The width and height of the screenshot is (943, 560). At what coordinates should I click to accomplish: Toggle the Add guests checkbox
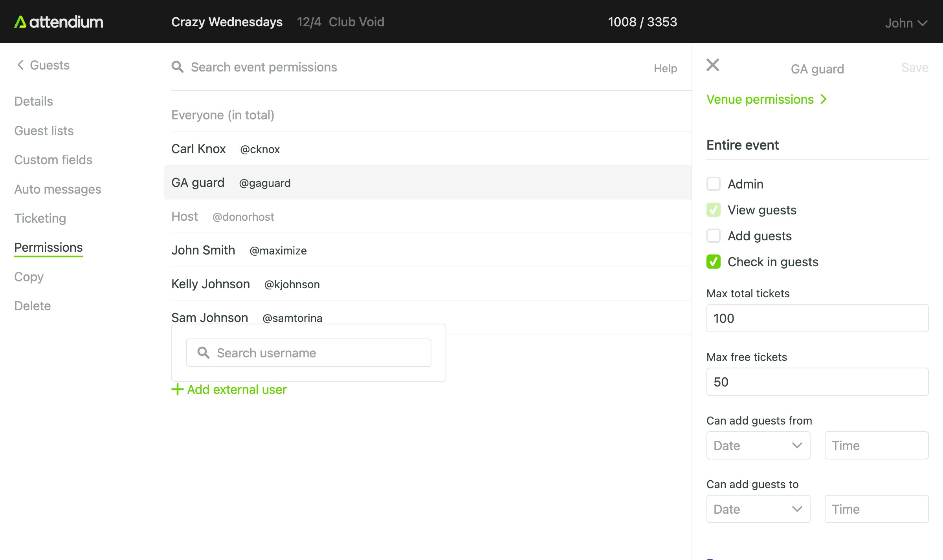click(713, 236)
